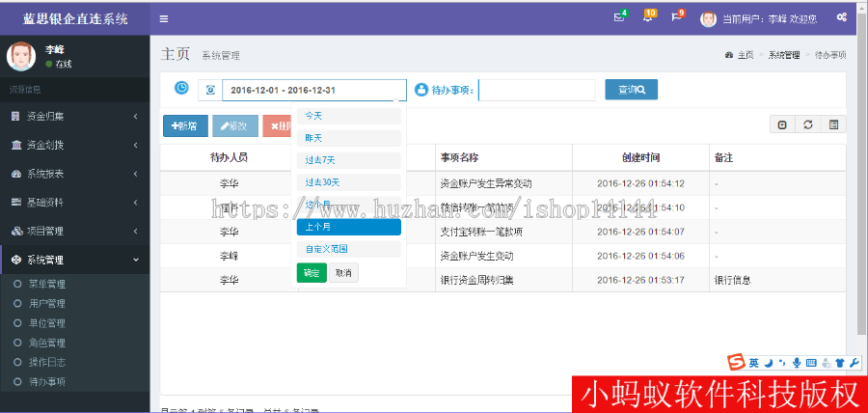
Task: Click the 查询 search button
Action: click(x=631, y=90)
